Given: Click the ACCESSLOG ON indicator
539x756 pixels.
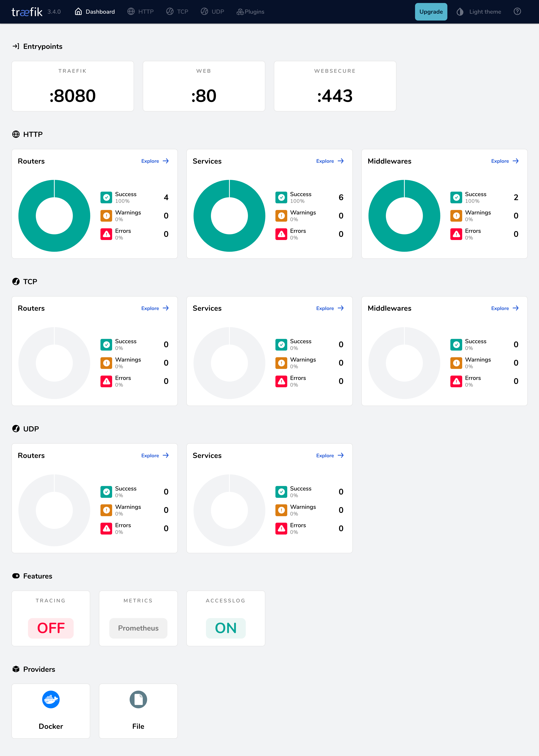Looking at the screenshot, I should (226, 628).
